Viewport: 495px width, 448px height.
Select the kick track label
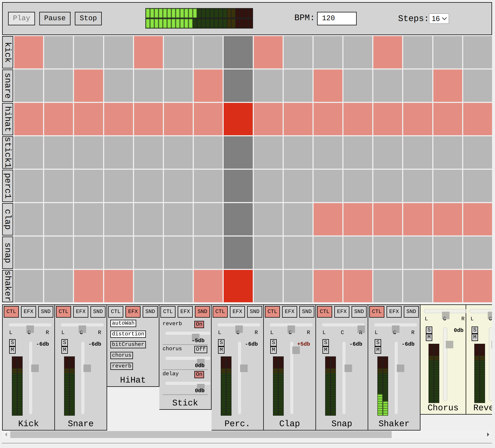[8, 52]
